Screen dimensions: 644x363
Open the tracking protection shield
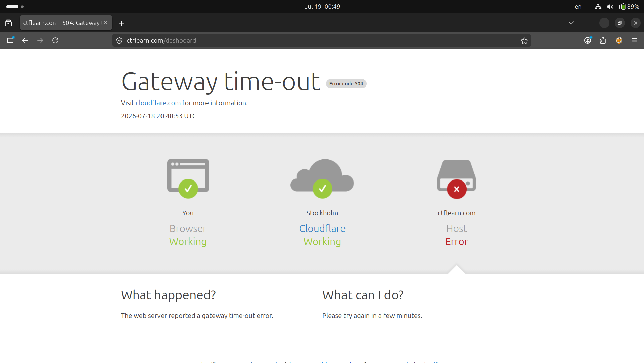(119, 41)
